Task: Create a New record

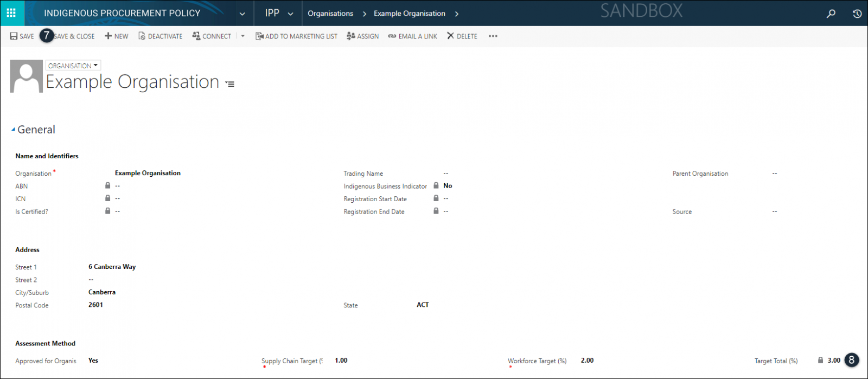Action: (117, 36)
